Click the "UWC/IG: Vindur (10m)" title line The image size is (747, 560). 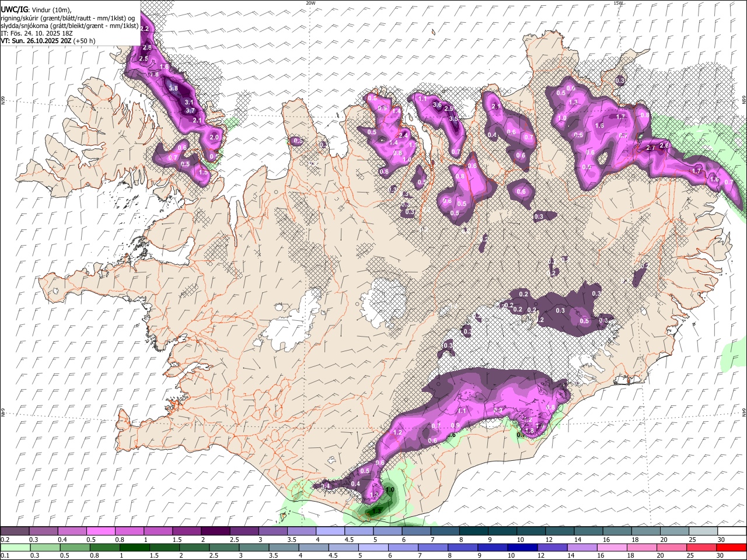36,10
